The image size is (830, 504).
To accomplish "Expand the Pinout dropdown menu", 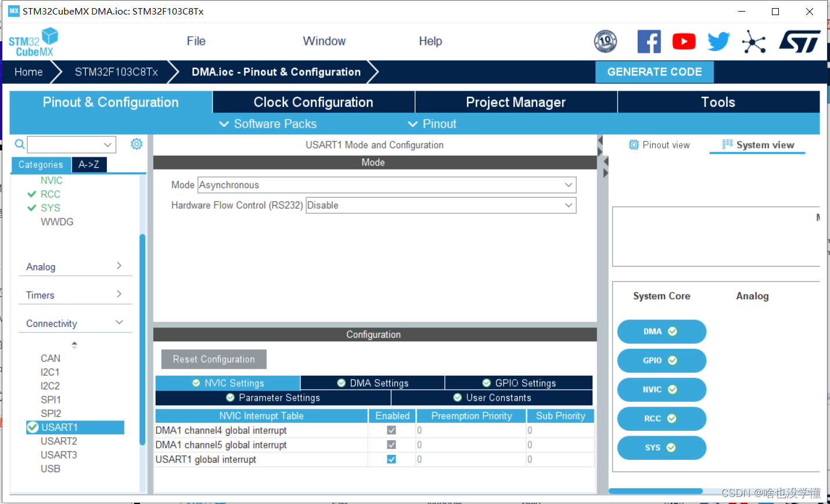I will (432, 124).
